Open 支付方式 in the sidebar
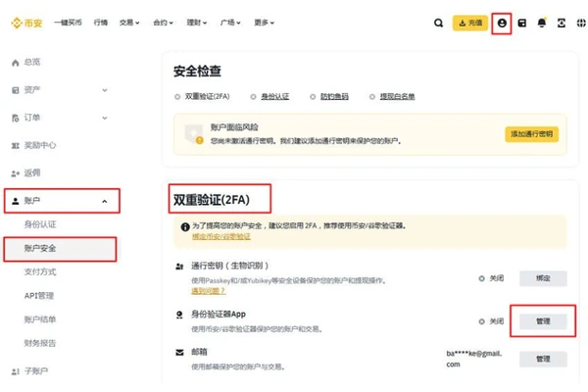 pyautogui.click(x=40, y=272)
